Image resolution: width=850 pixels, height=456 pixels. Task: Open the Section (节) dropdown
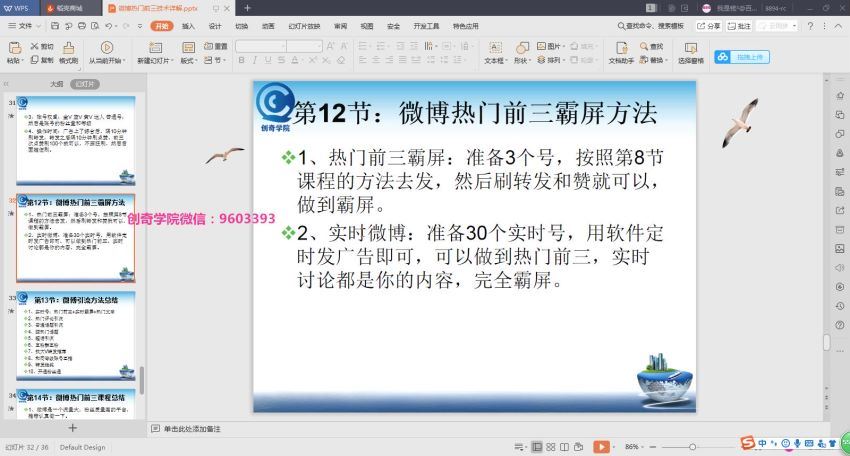[x=215, y=60]
